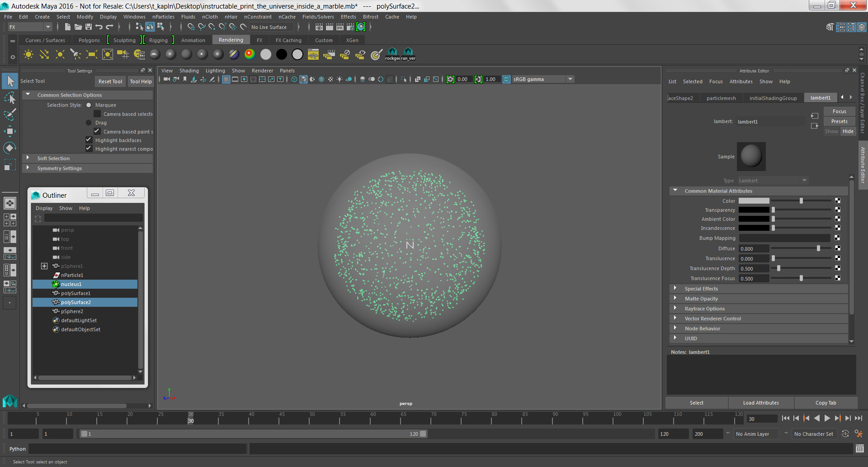Toggle the color management ON button
The width and height of the screenshot is (868, 467).
pyautogui.click(x=506, y=79)
